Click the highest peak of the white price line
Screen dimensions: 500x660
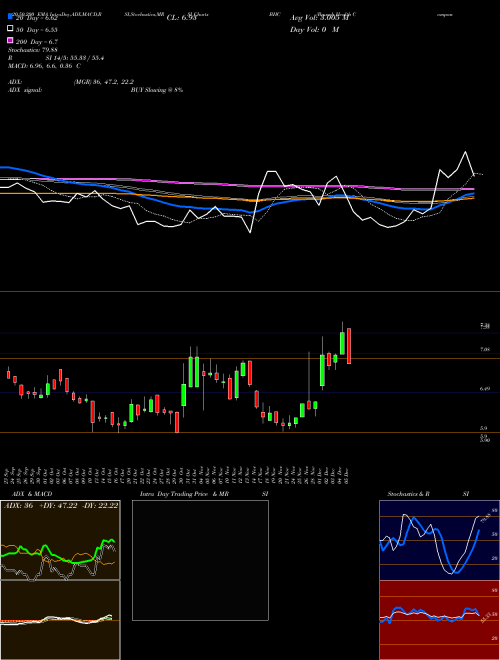[x=465, y=152]
